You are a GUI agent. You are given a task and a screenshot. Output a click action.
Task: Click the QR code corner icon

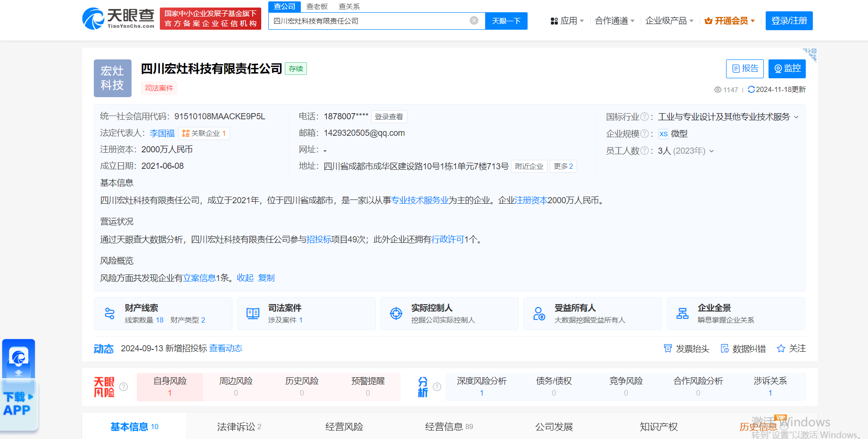coord(810,55)
